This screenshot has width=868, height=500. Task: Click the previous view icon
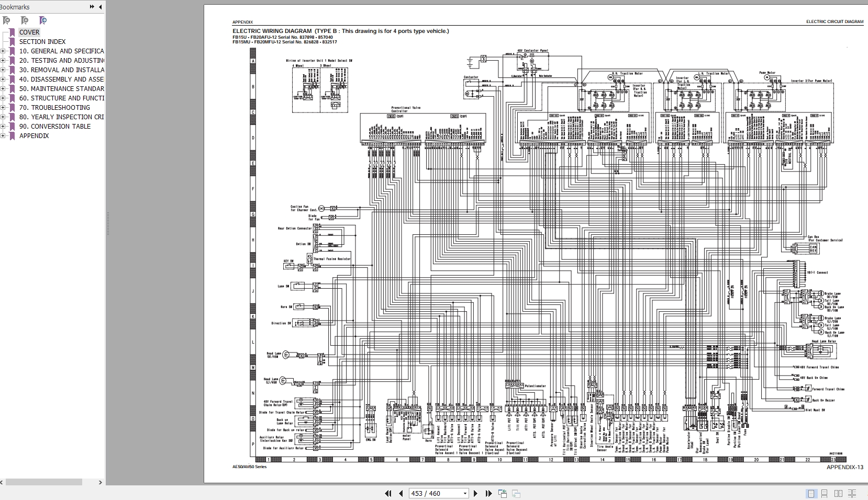point(503,493)
